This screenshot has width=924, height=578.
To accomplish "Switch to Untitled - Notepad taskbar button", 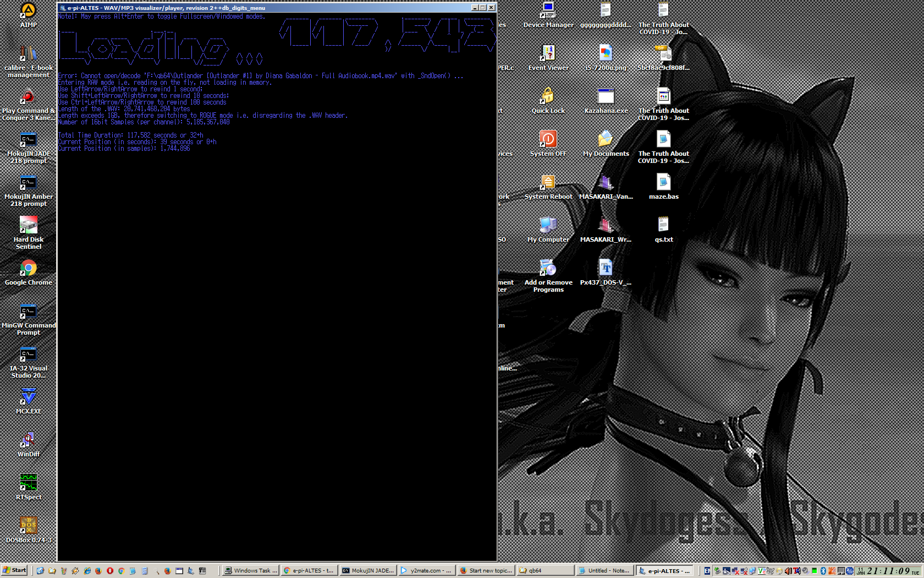I will coord(604,570).
